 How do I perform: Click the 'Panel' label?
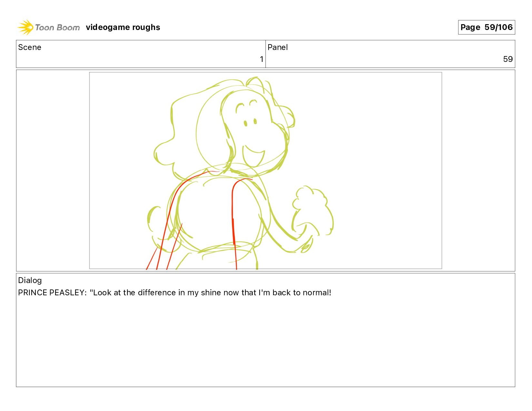click(x=278, y=47)
